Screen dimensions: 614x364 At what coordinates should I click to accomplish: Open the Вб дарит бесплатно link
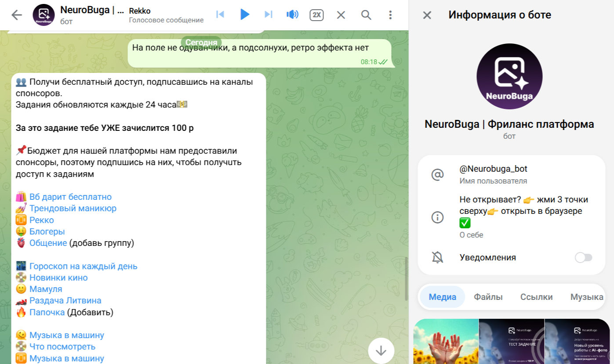tap(70, 197)
